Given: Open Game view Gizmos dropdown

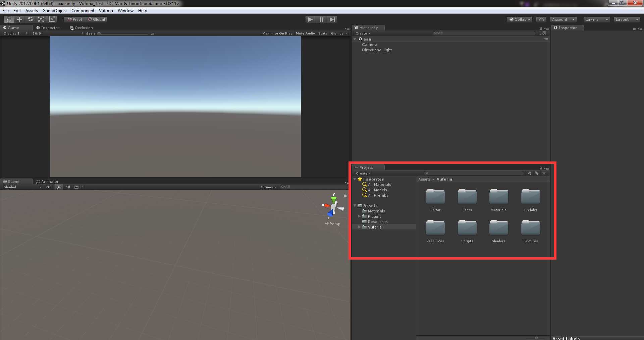Looking at the screenshot, I should click(x=339, y=33).
